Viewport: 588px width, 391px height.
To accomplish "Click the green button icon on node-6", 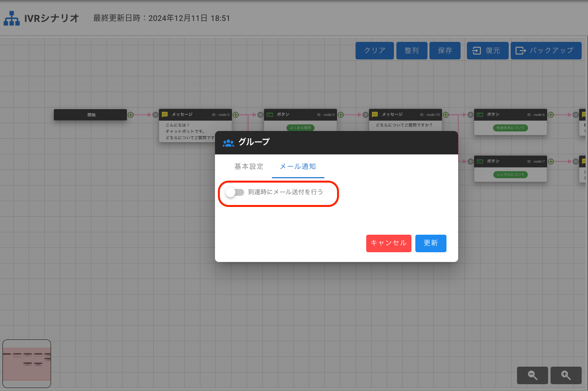I will tap(480, 115).
